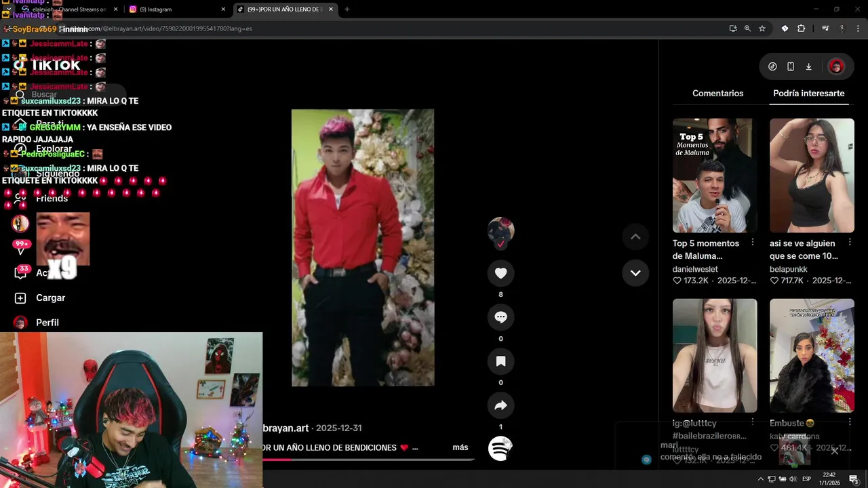The height and width of the screenshot is (488, 868).
Task: Bookmark this page with the star icon
Action: click(762, 28)
